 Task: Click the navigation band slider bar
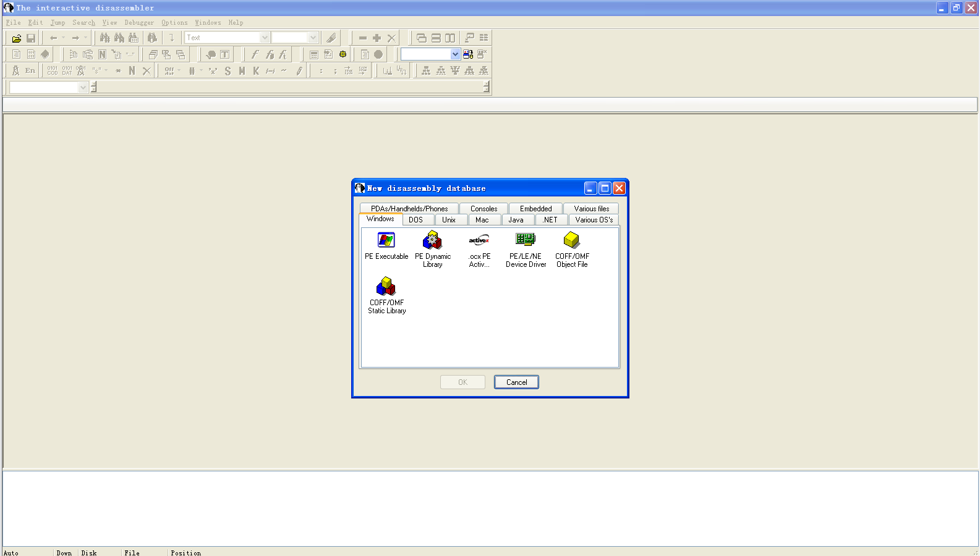(290, 88)
